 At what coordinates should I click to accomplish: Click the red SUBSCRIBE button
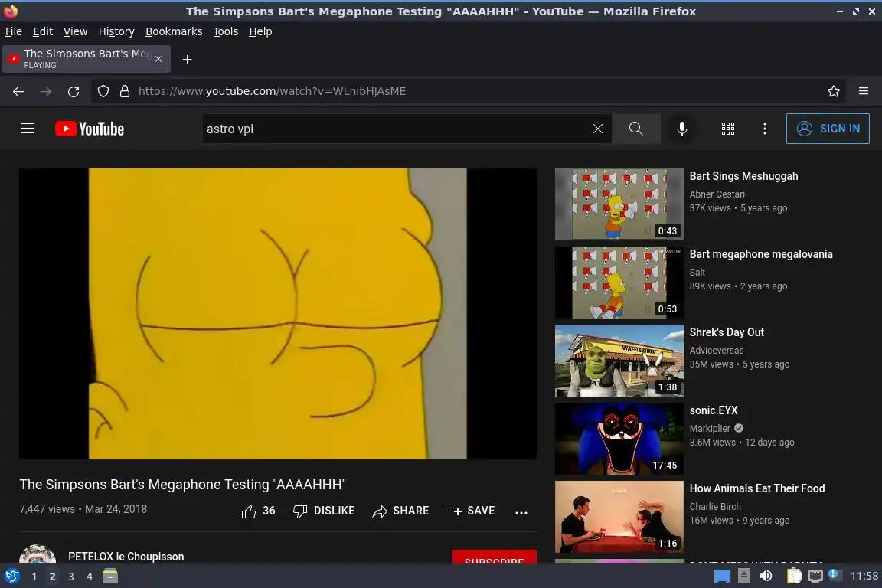[495, 557]
